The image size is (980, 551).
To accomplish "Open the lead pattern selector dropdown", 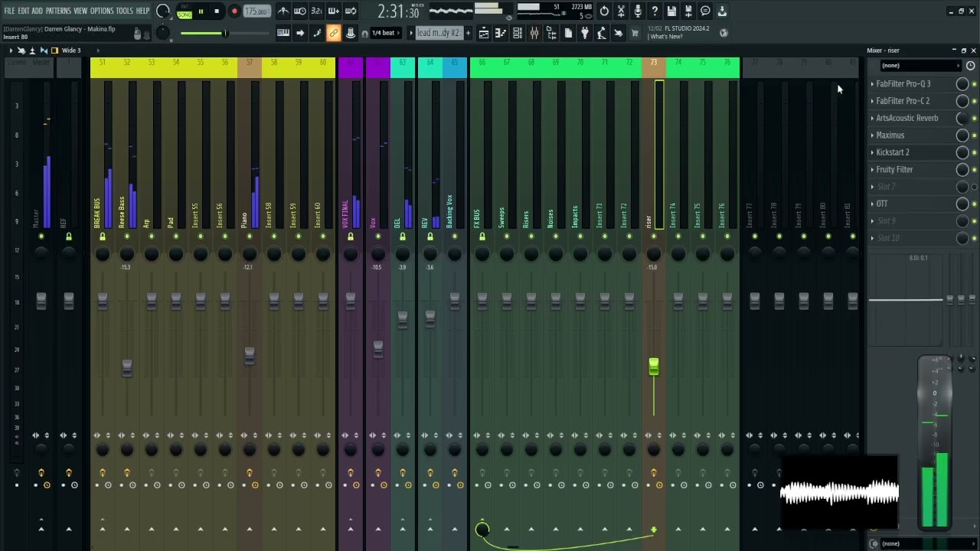I will 438,33.
